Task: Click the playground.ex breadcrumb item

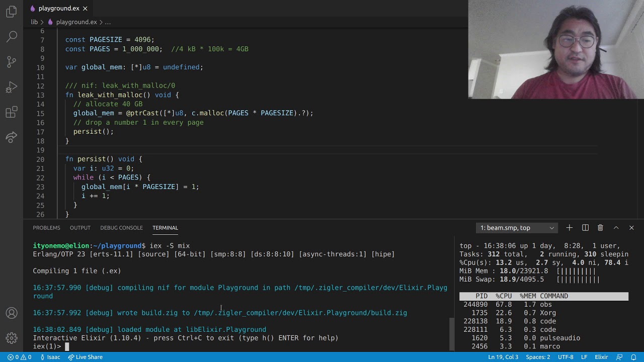Action: tap(76, 22)
